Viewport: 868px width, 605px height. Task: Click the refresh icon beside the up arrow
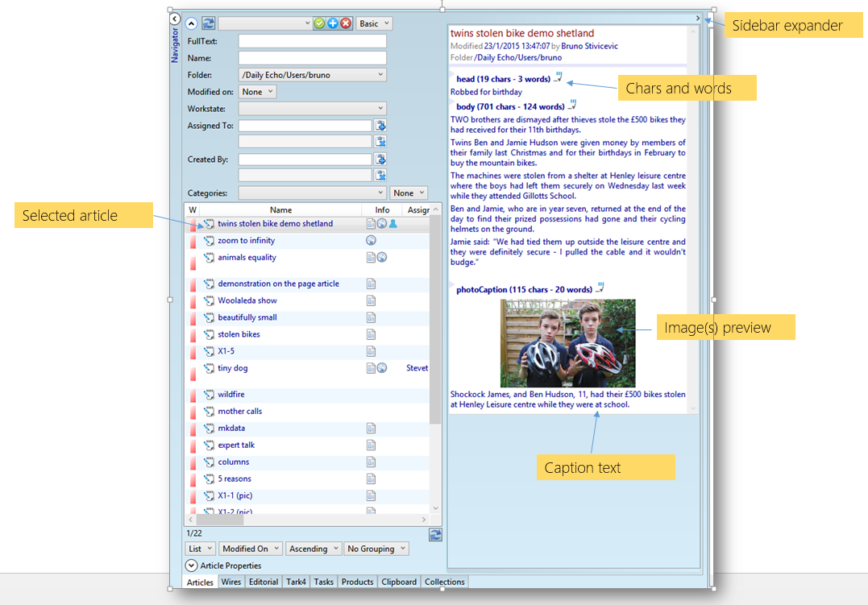coord(208,23)
